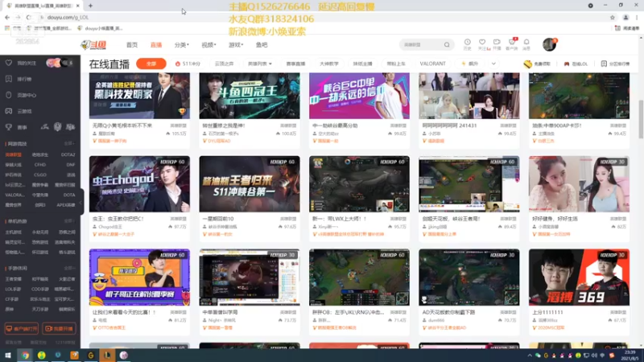644x362 pixels.
Task: Click Chrome bookmark star in address bar
Action: (613, 17)
